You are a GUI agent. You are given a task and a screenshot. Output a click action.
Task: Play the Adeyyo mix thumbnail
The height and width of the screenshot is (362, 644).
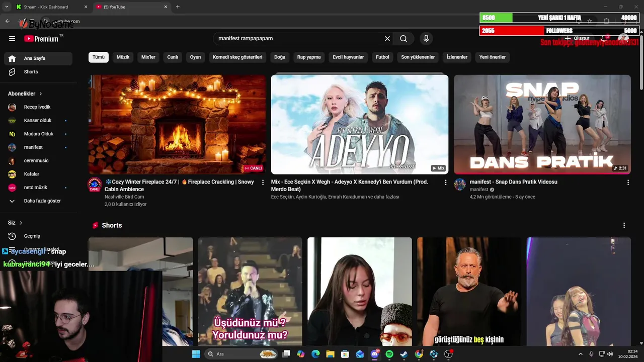coord(360,124)
